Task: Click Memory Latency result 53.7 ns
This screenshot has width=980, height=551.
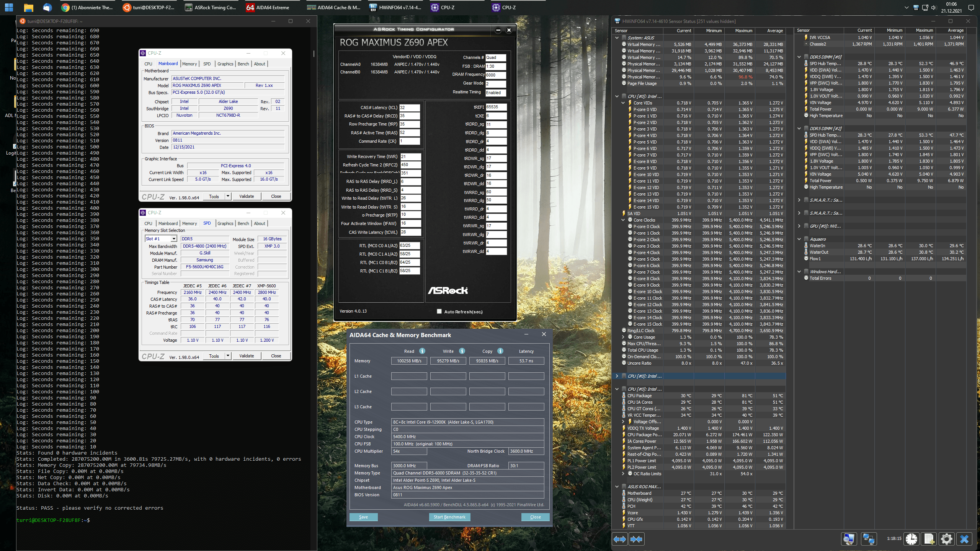Action: (x=526, y=361)
